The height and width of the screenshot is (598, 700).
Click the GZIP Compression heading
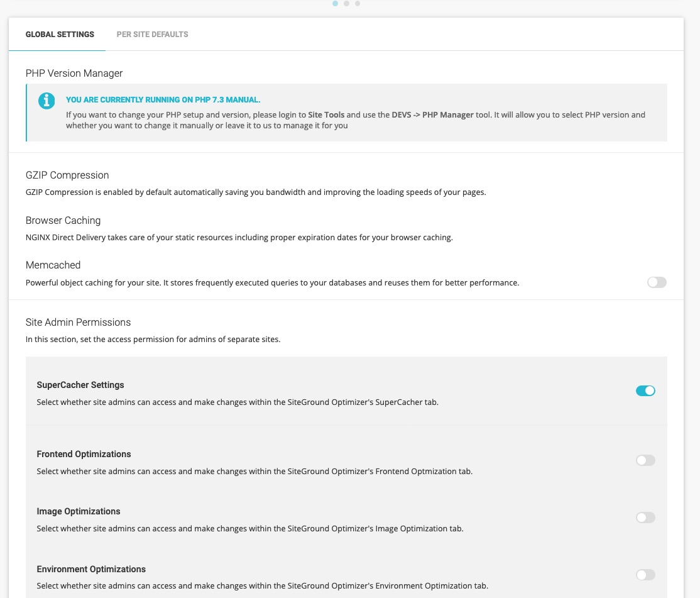[x=67, y=175]
